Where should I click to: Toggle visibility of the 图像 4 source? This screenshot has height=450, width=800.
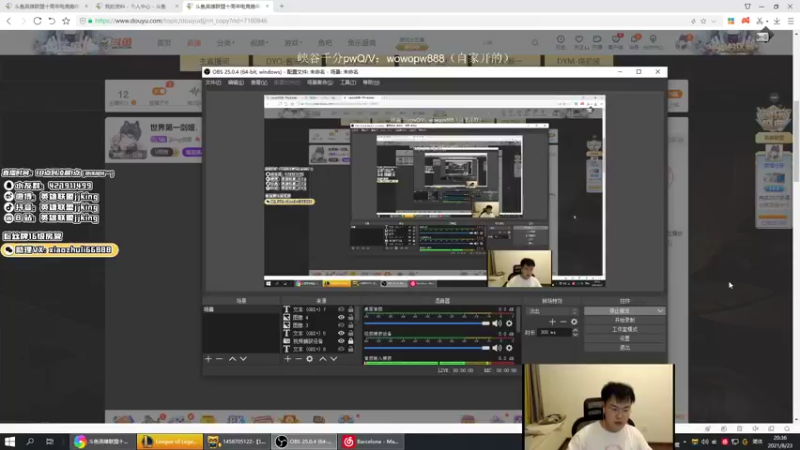pos(341,317)
